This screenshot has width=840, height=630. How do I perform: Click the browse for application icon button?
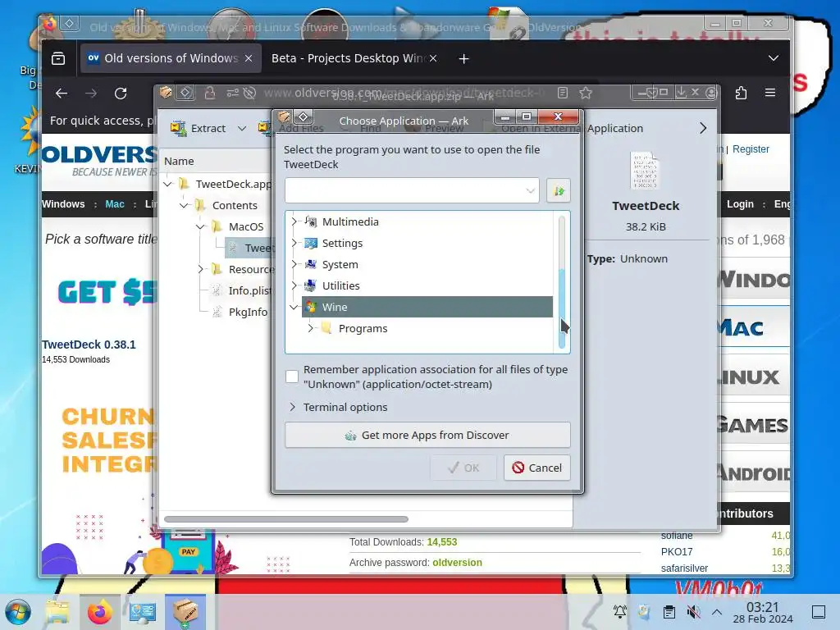558,190
